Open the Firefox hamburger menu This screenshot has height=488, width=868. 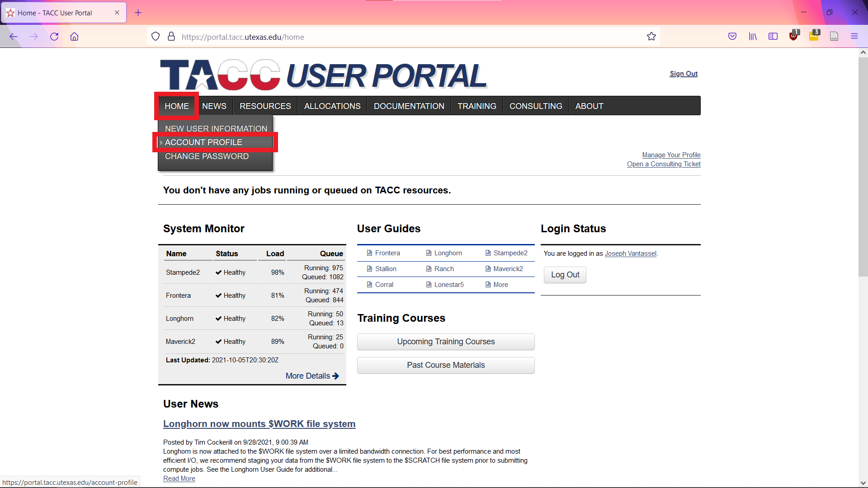coord(854,37)
